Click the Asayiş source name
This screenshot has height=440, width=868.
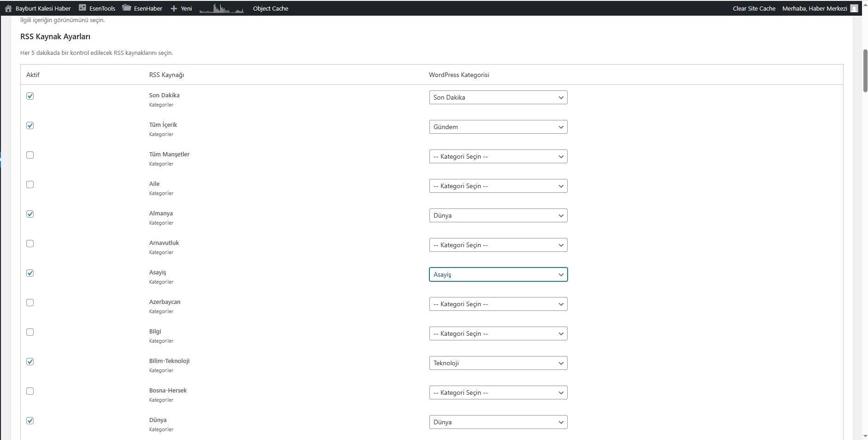pos(158,272)
